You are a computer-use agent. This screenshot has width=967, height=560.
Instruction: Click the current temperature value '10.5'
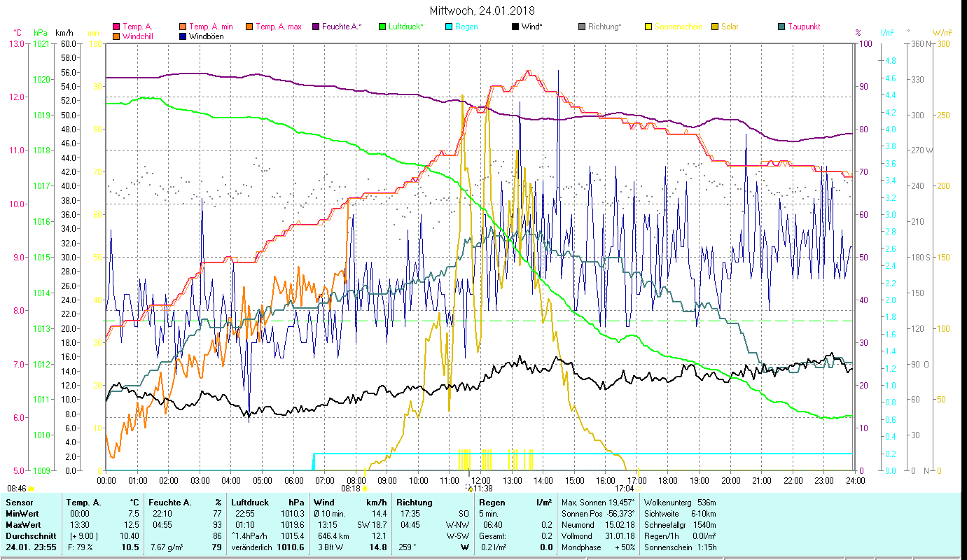click(x=131, y=547)
